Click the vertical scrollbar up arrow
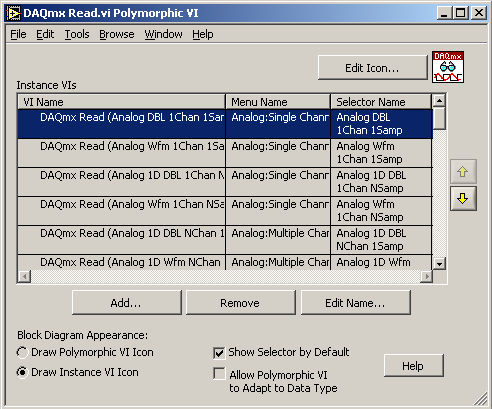 pyautogui.click(x=439, y=100)
